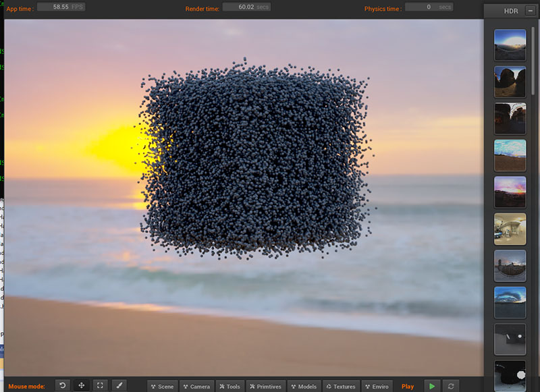
Task: Open the Scene menu
Action: pyautogui.click(x=162, y=386)
